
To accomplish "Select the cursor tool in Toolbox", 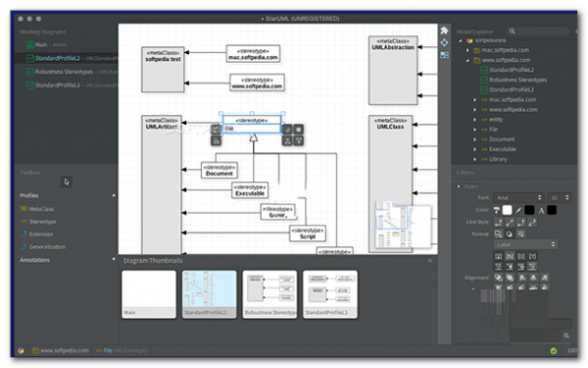I will 67,183.
